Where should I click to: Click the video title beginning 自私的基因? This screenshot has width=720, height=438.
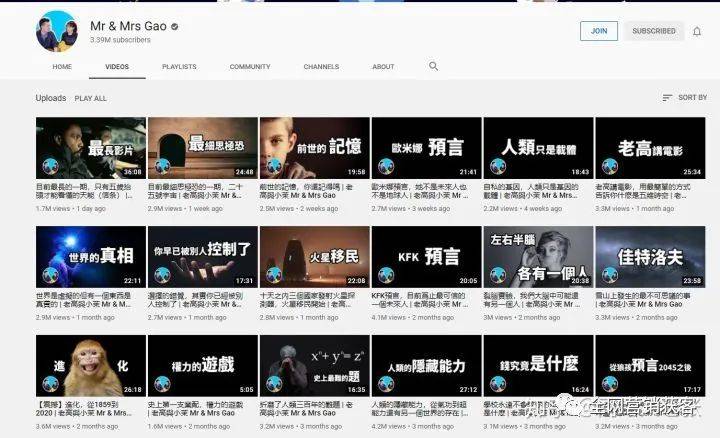click(532, 191)
